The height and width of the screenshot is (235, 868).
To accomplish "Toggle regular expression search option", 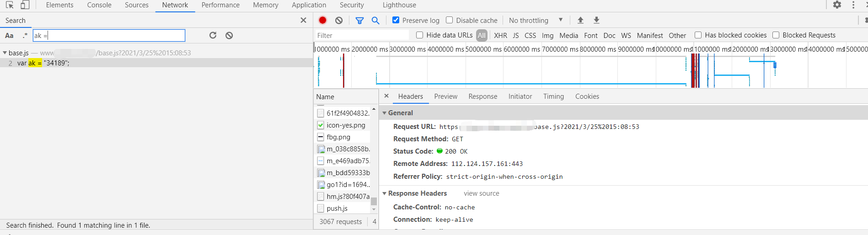I will pos(25,35).
